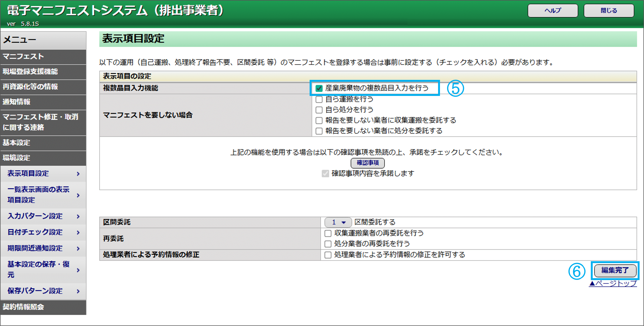
Task: Uncheck 産業廃棄物の複数品目入力を行う checkbox
Action: coord(319,88)
